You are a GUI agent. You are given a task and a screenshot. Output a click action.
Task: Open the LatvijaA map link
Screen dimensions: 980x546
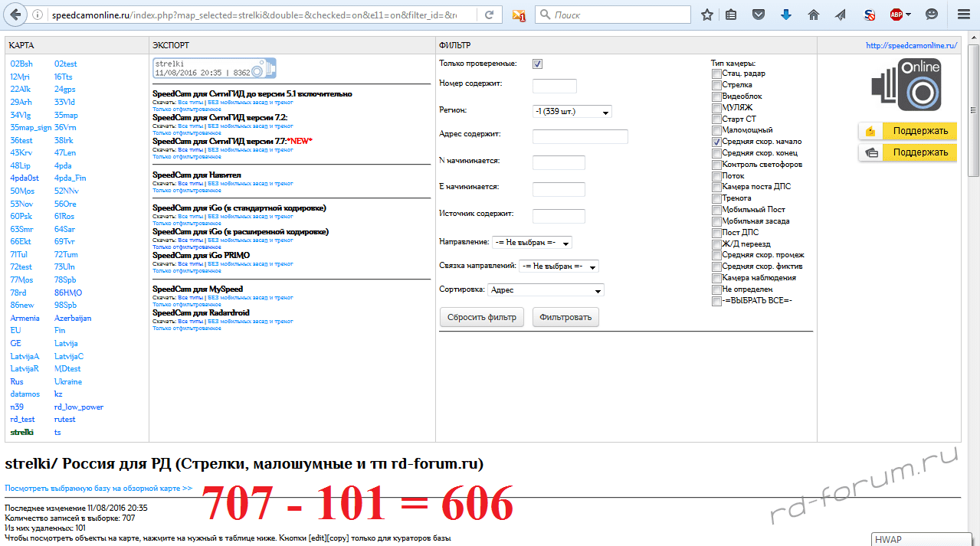point(25,356)
